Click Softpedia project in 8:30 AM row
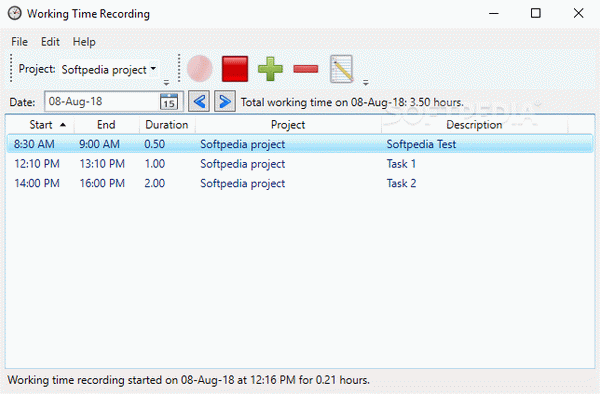Image resolution: width=600 pixels, height=394 pixels. pyautogui.click(x=243, y=145)
